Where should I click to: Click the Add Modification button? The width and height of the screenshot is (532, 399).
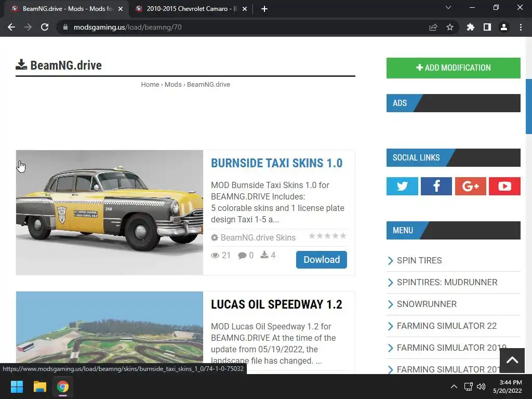(x=453, y=68)
